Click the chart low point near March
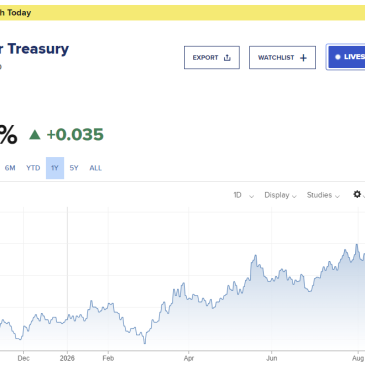Image resolution: width=365 pixels, height=365 pixels. tap(145, 343)
